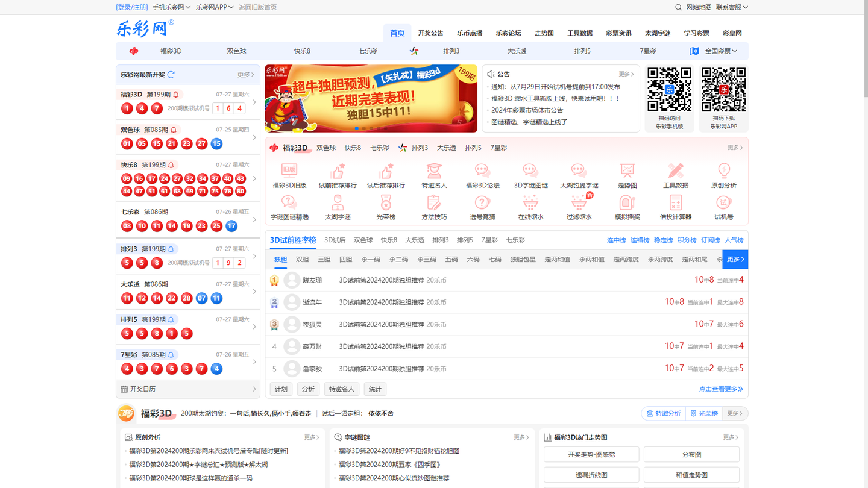
Task: Open the 联系客服 dropdown
Action: tap(732, 7)
